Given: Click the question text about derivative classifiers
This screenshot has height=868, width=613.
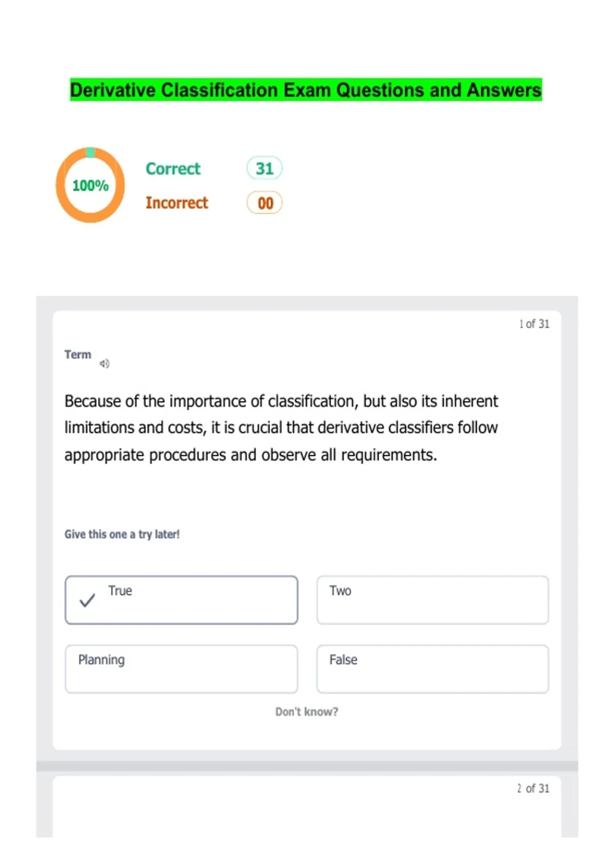Looking at the screenshot, I should point(281,428).
